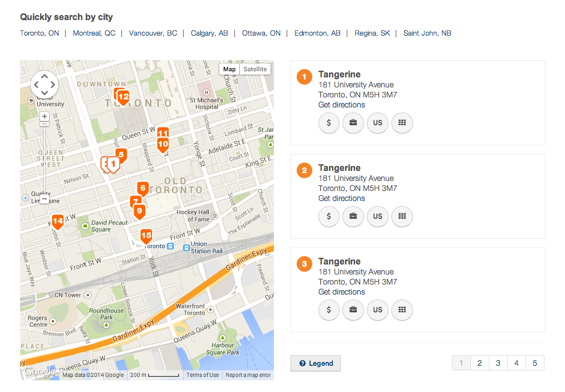Click map marker number 9
Viewport: 565px width, 392px height.
pyautogui.click(x=140, y=212)
